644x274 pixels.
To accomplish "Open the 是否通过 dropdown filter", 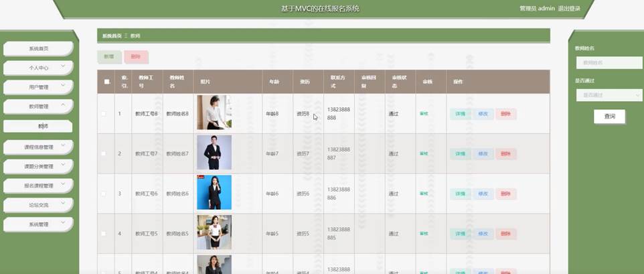I will coord(609,95).
